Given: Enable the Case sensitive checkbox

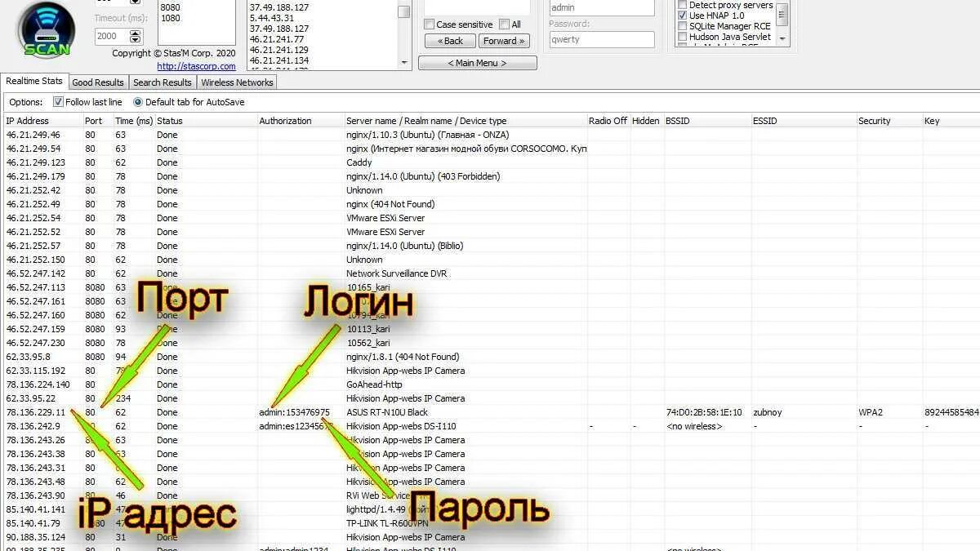Looking at the screenshot, I should coord(430,24).
